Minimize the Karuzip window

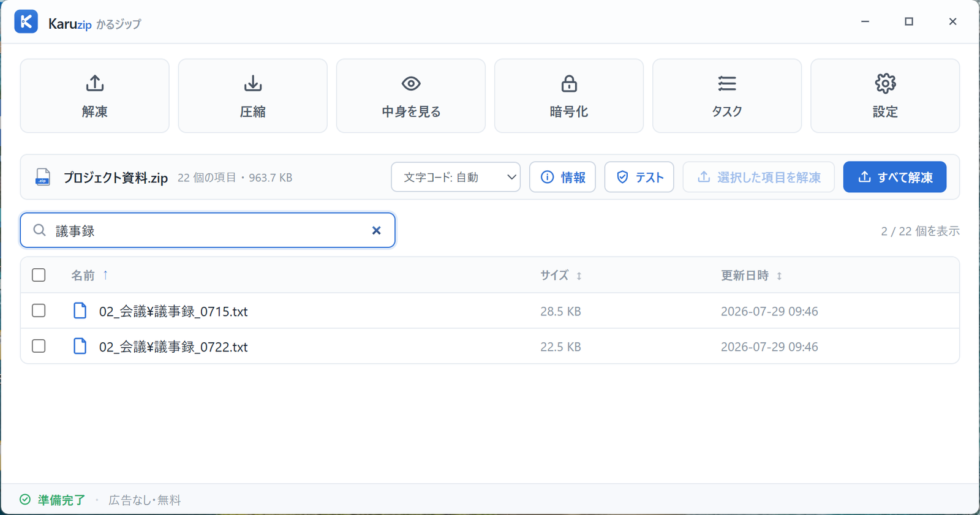point(865,21)
